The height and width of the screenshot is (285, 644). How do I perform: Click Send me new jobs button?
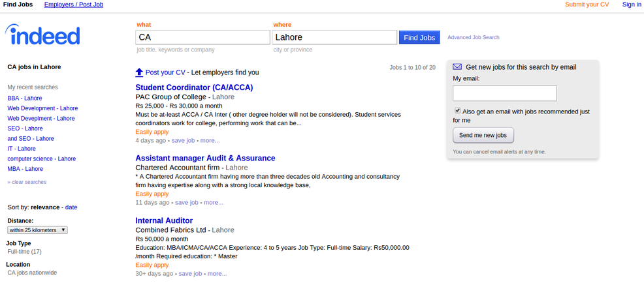pos(483,135)
